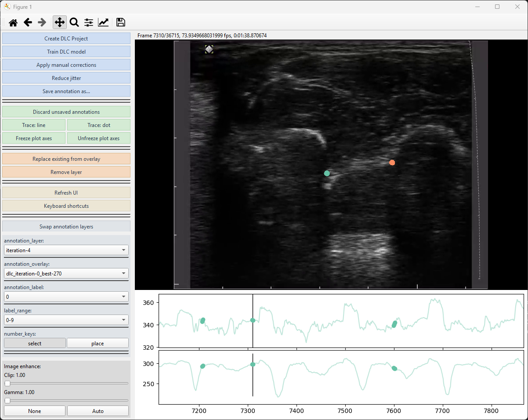Screen dimensions: 528x420
Task: Open the Edit axis parameters icon
Action: (103, 22)
